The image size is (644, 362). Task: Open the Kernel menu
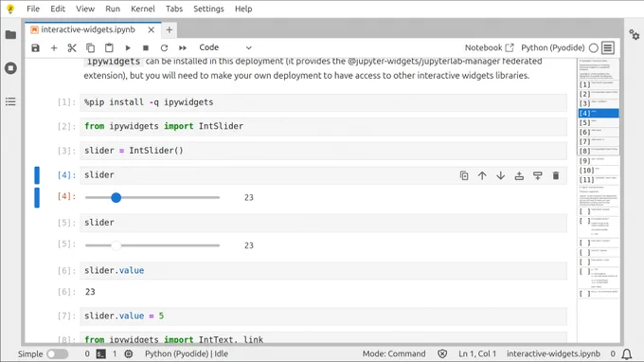(x=143, y=9)
